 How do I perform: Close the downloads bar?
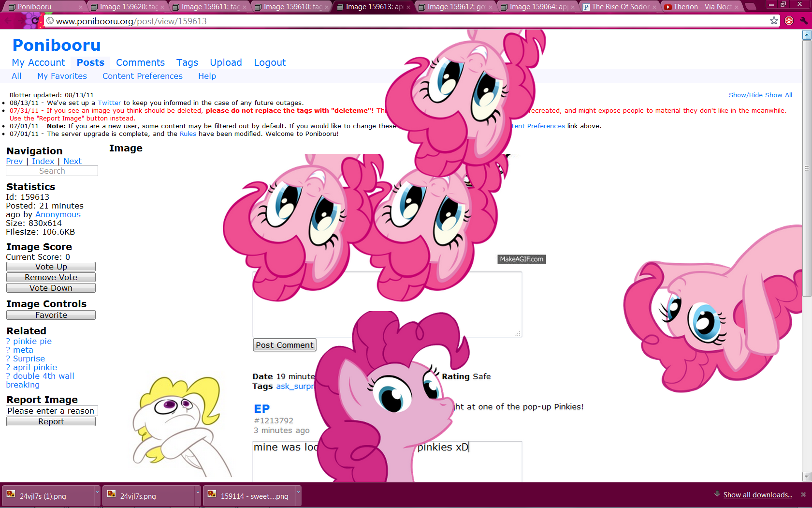click(803, 494)
